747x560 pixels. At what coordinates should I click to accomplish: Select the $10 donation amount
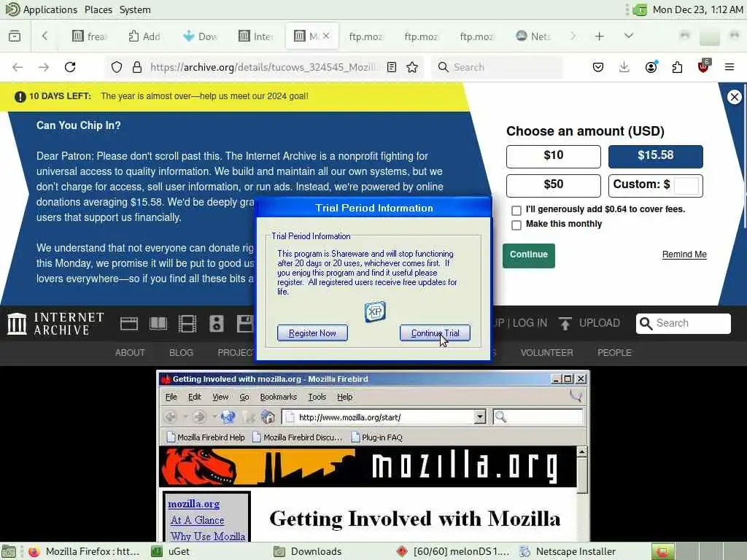pyautogui.click(x=553, y=156)
